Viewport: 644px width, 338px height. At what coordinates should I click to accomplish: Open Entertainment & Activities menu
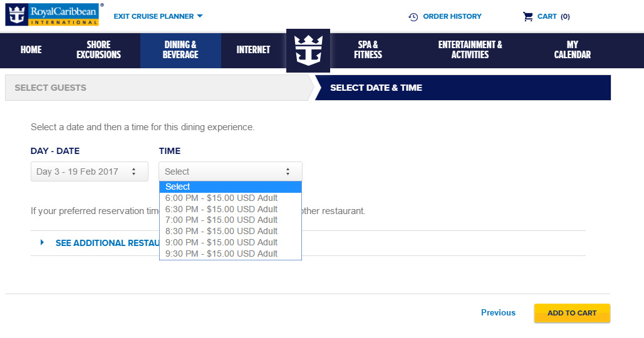point(470,49)
